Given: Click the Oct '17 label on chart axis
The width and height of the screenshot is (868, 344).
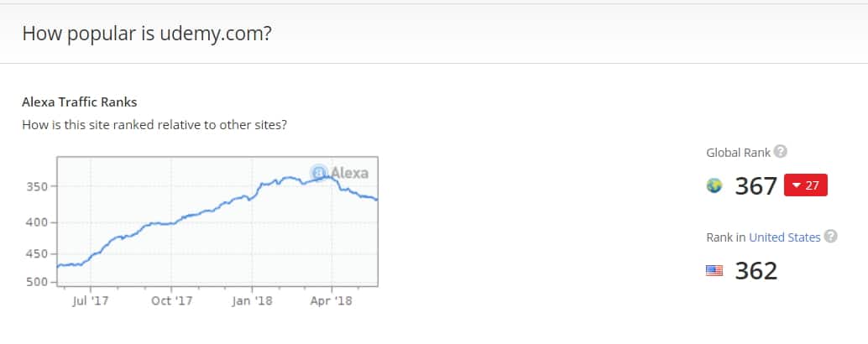Looking at the screenshot, I should pos(171,301).
